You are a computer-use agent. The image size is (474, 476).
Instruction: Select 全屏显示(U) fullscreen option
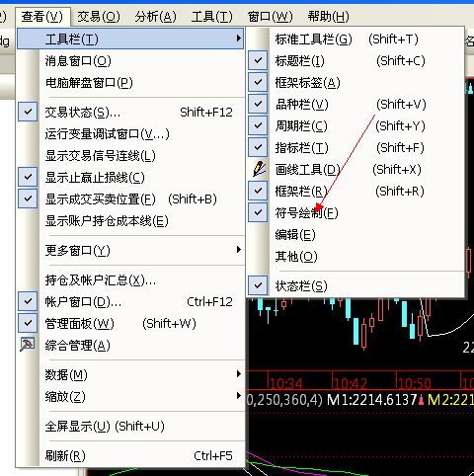[130, 426]
